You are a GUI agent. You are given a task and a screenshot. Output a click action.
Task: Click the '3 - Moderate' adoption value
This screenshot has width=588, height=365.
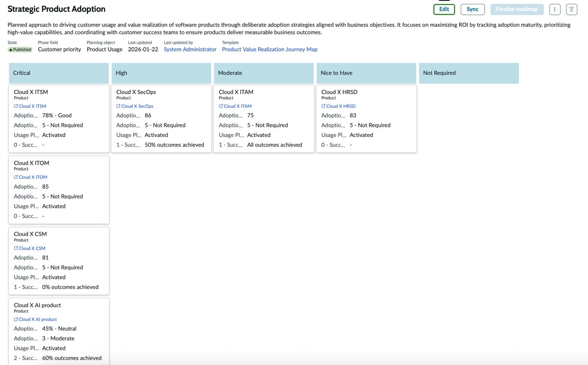point(58,339)
